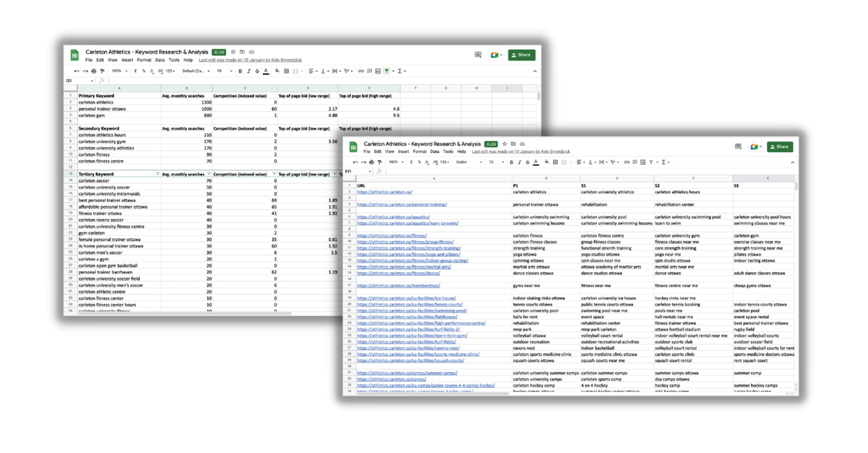The height and width of the screenshot is (453, 868).
Task: Toggle bold in the front spreadsheet toolbar
Action: click(511, 162)
